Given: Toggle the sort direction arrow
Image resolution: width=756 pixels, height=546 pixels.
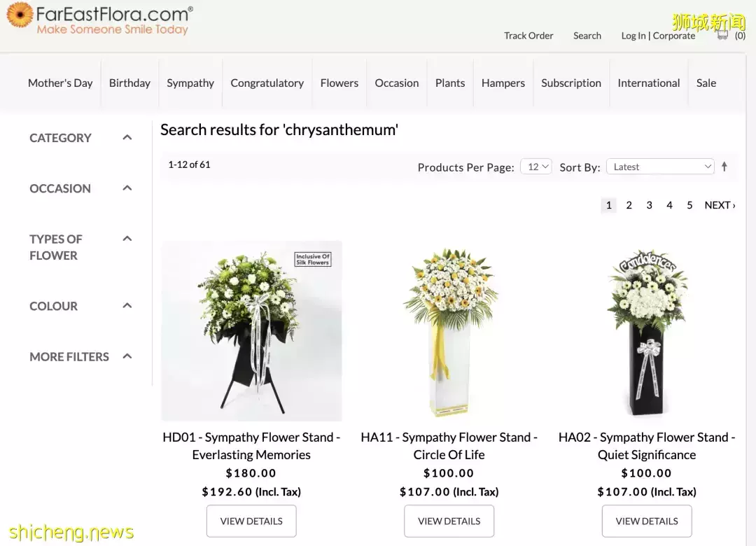Looking at the screenshot, I should [724, 167].
